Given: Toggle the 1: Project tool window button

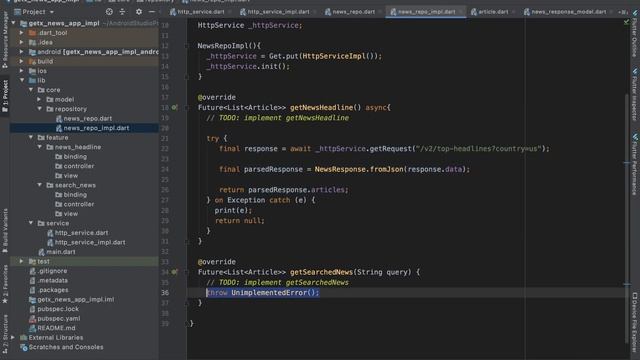Looking at the screenshot, I should pyautogui.click(x=5, y=96).
